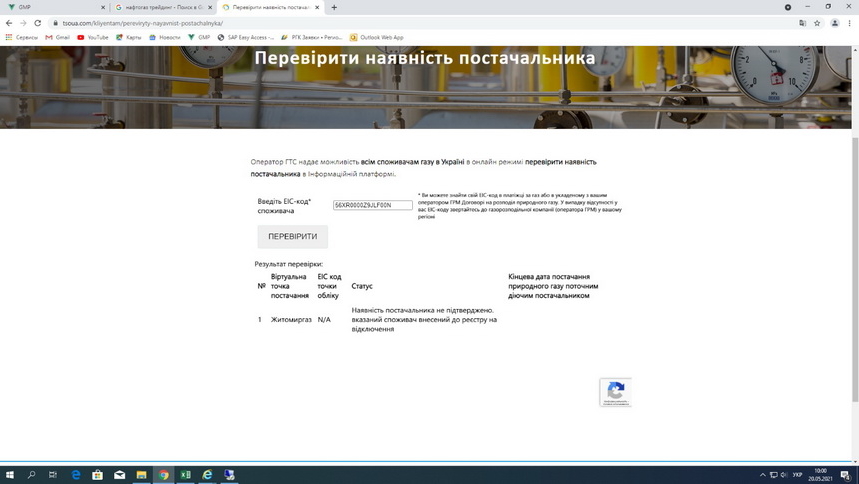This screenshot has height=484, width=859.
Task: Click the reCAPTCHA badge
Action: point(615,392)
